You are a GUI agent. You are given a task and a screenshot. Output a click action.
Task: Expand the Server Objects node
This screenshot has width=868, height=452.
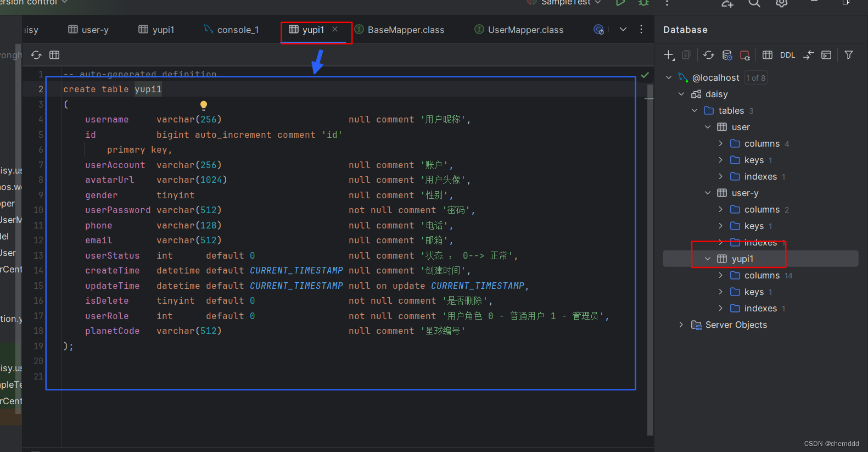click(681, 325)
